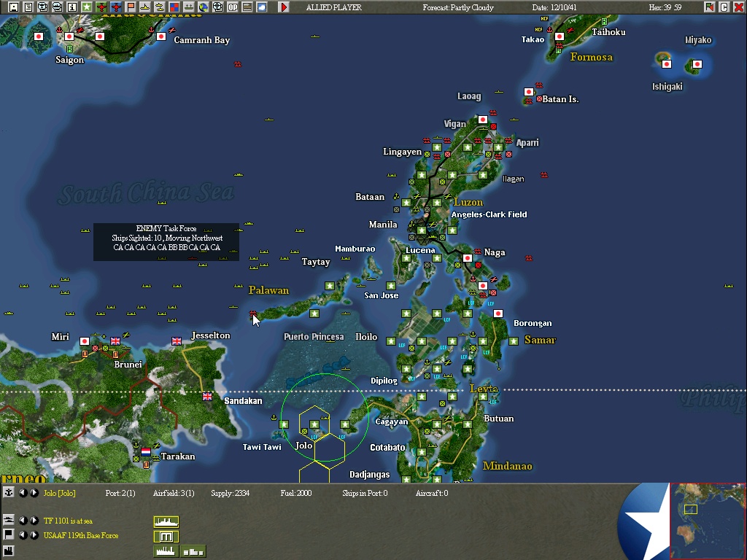Select the British flag base at Brunei

pyautogui.click(x=115, y=341)
